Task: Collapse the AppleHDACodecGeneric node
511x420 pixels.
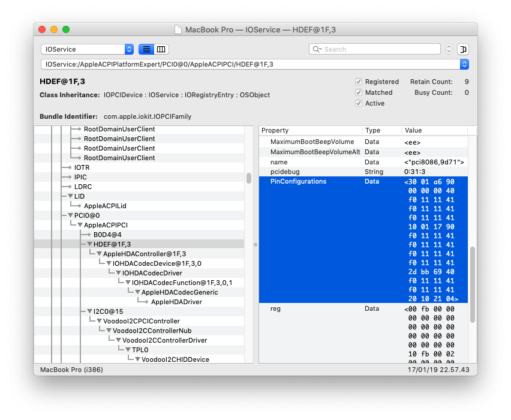Action: tap(138, 292)
